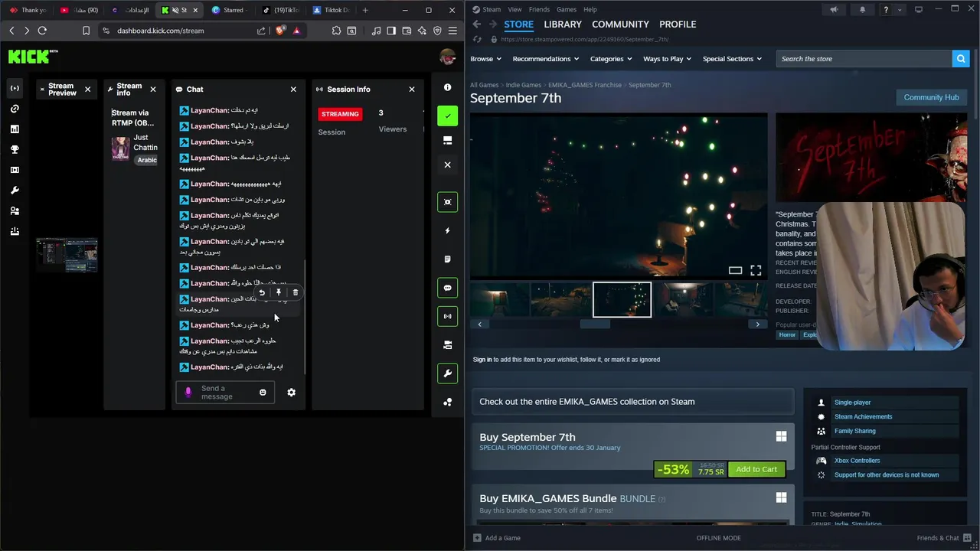This screenshot has width=980, height=551.
Task: Click the download icon in Kick left sidebar
Action: [15, 231]
